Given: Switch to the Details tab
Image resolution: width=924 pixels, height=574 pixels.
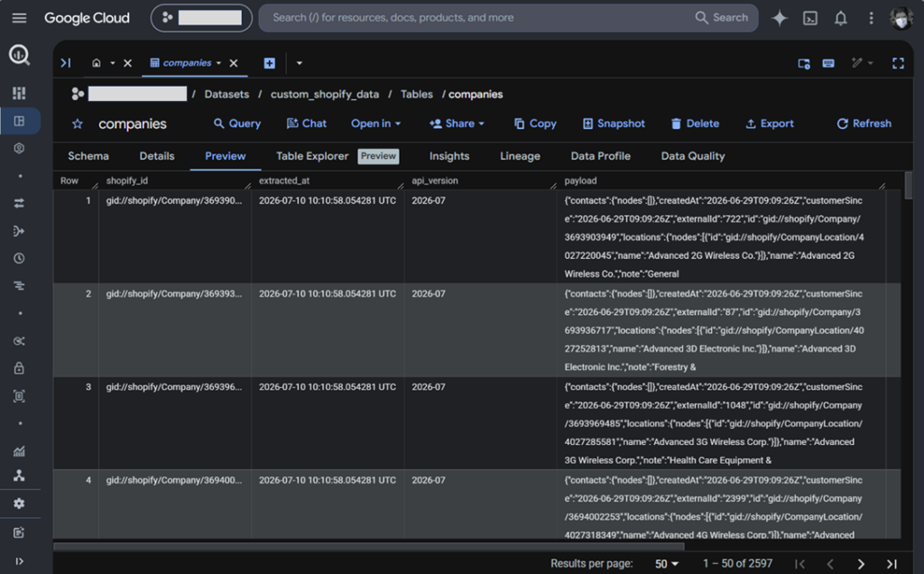Looking at the screenshot, I should pos(157,156).
